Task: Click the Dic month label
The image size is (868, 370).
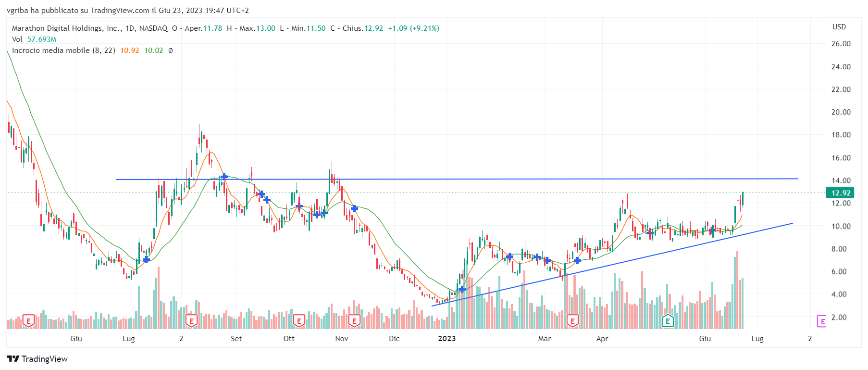Action: click(x=394, y=339)
